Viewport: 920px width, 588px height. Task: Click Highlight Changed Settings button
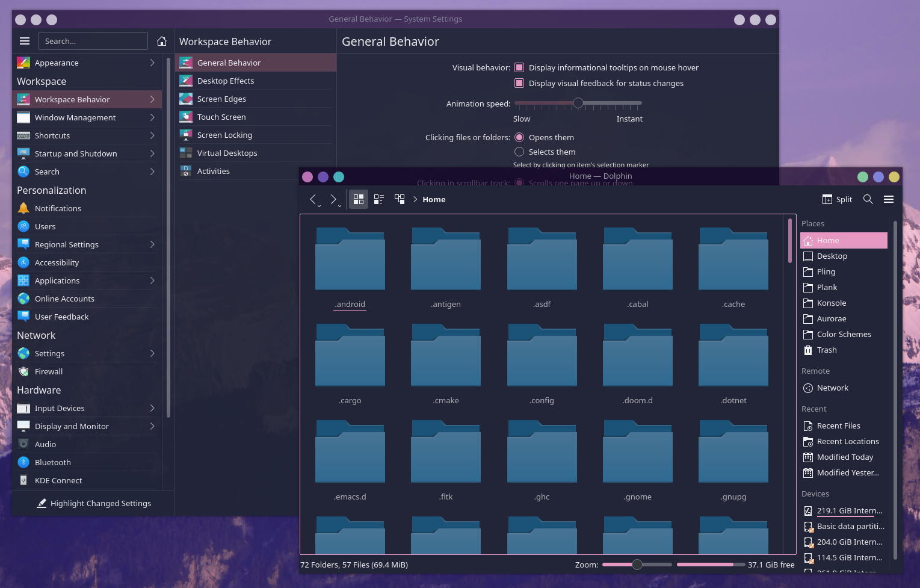(x=93, y=503)
